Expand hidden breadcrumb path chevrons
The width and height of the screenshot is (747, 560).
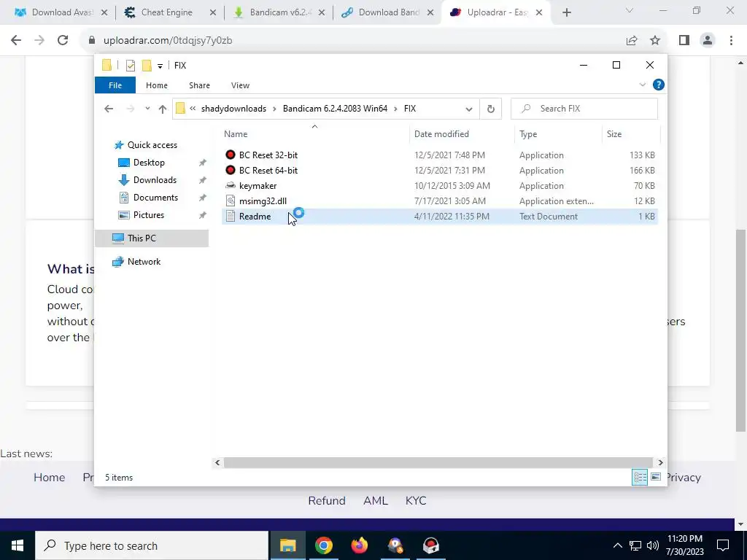[193, 109]
